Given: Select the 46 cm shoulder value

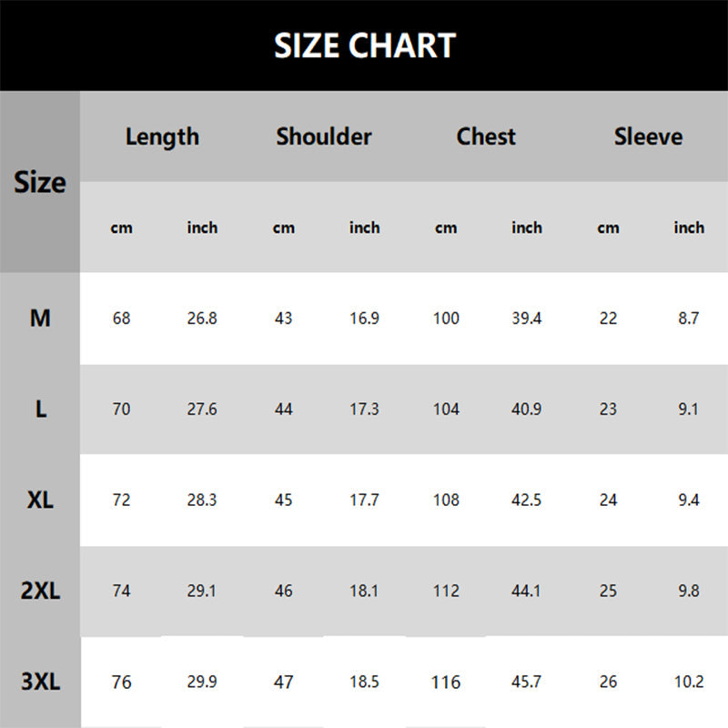Looking at the screenshot, I should click(x=283, y=591).
